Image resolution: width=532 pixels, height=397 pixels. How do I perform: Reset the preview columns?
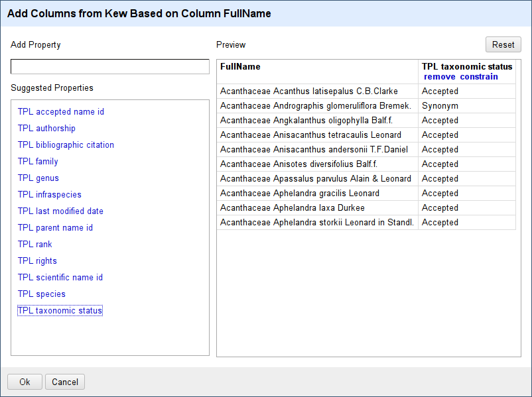coord(503,44)
